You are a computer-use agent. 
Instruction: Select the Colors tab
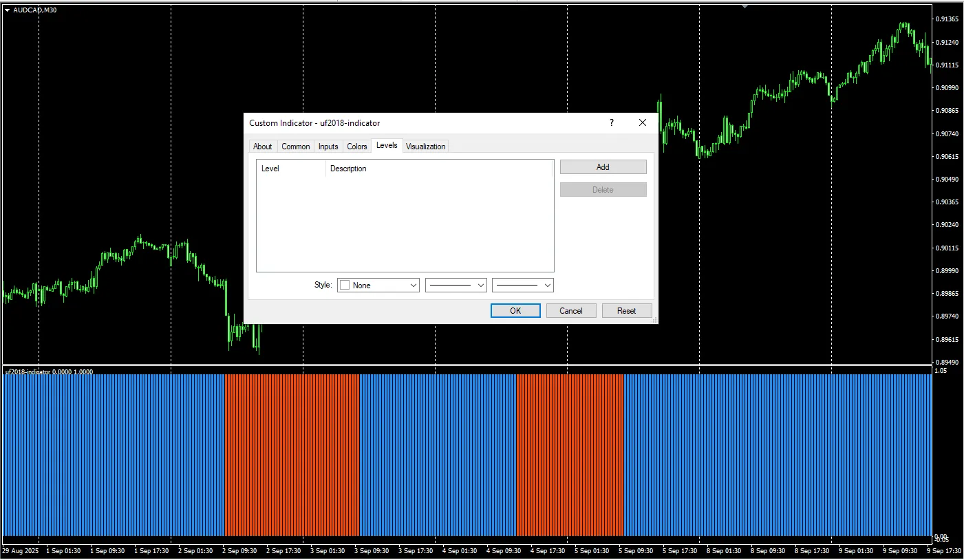click(x=356, y=147)
